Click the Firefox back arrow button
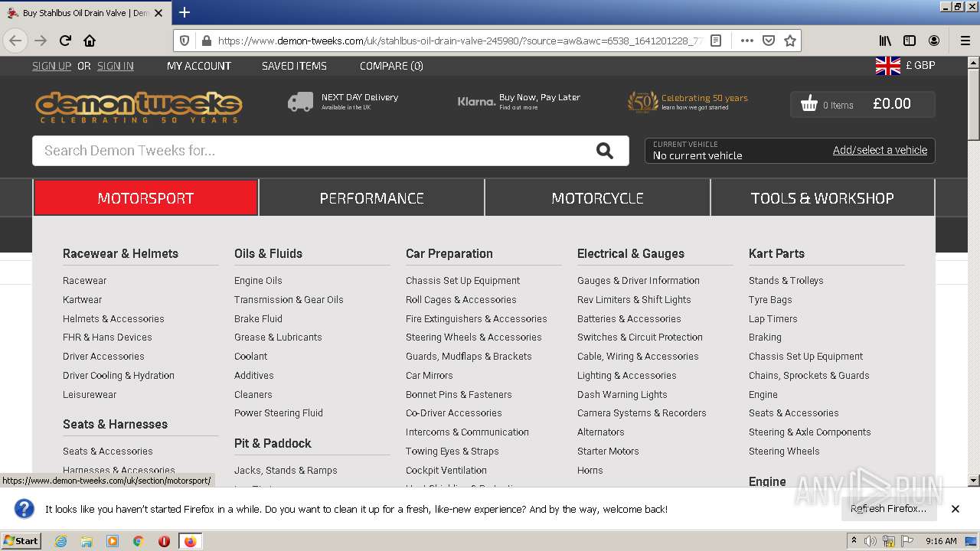The height and width of the screenshot is (551, 980). click(x=15, y=41)
